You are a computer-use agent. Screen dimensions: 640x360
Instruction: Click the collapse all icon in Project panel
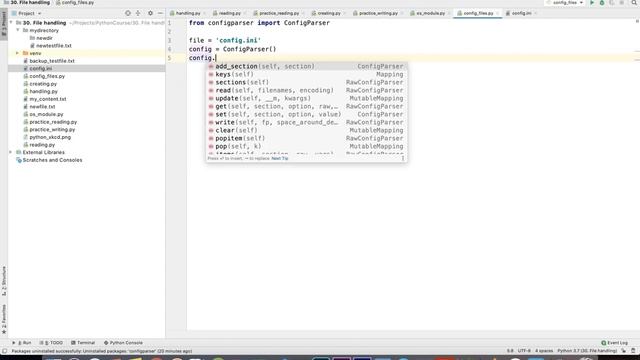coord(138,13)
